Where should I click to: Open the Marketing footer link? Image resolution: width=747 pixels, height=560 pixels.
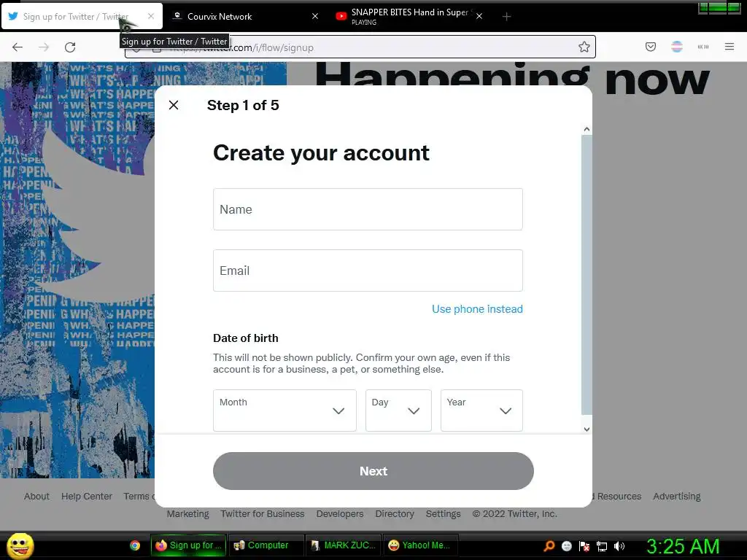coord(187,514)
